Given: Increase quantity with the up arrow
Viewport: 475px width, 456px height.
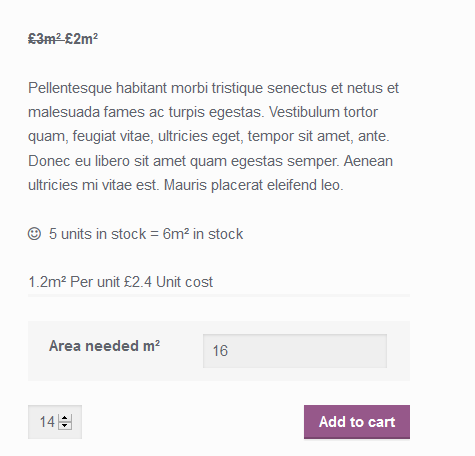Looking at the screenshot, I should (65, 418).
